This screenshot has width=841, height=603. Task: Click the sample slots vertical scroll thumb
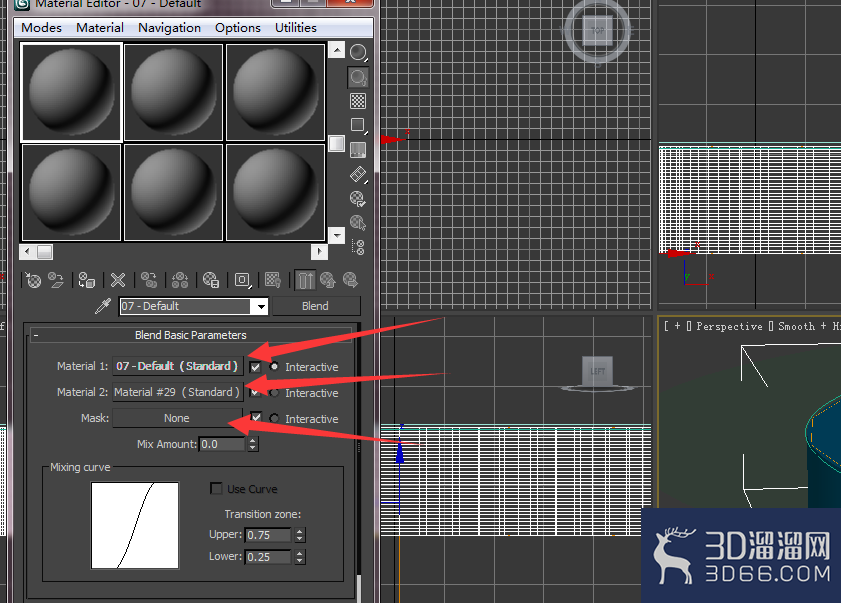click(336, 143)
